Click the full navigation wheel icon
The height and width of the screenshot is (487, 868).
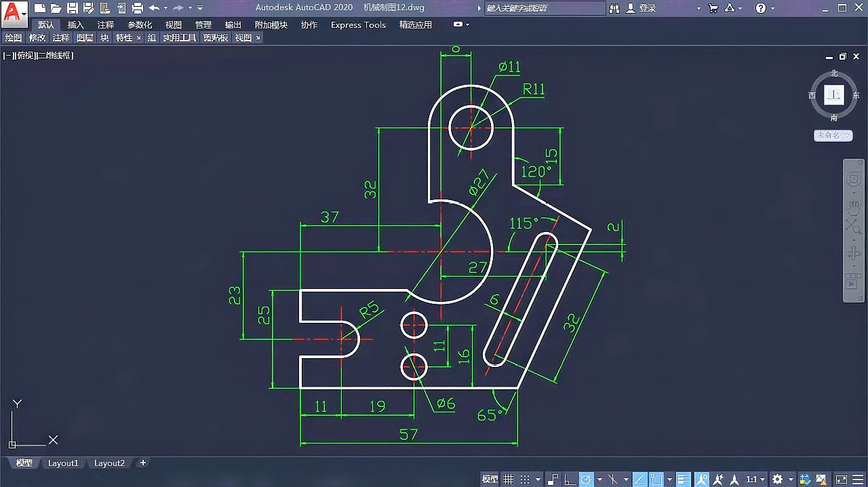pyautogui.click(x=853, y=180)
